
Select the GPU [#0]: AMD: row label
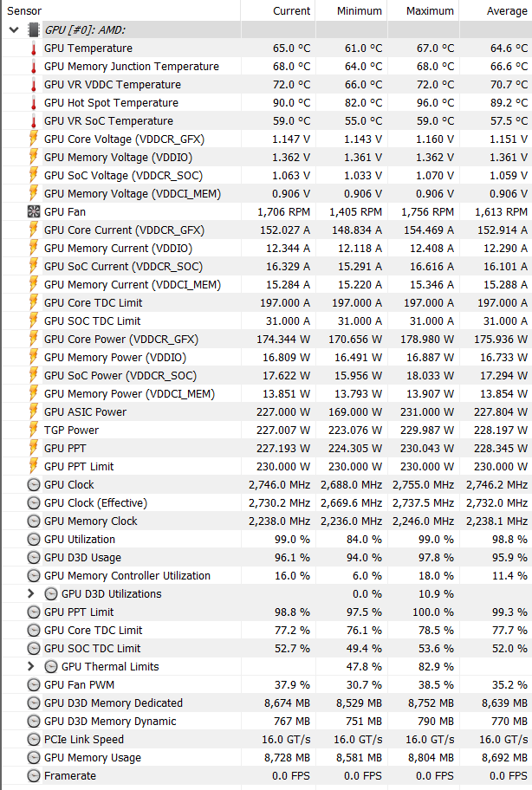tap(85, 29)
